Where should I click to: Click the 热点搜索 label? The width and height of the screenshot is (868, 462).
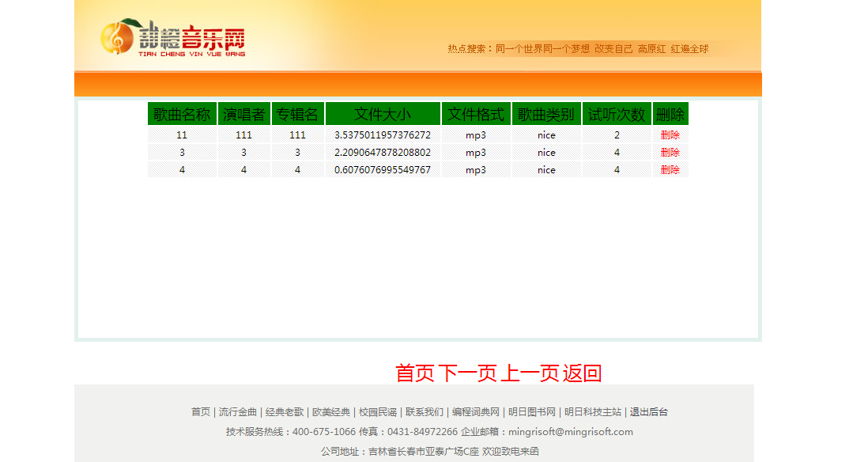pyautogui.click(x=470, y=49)
